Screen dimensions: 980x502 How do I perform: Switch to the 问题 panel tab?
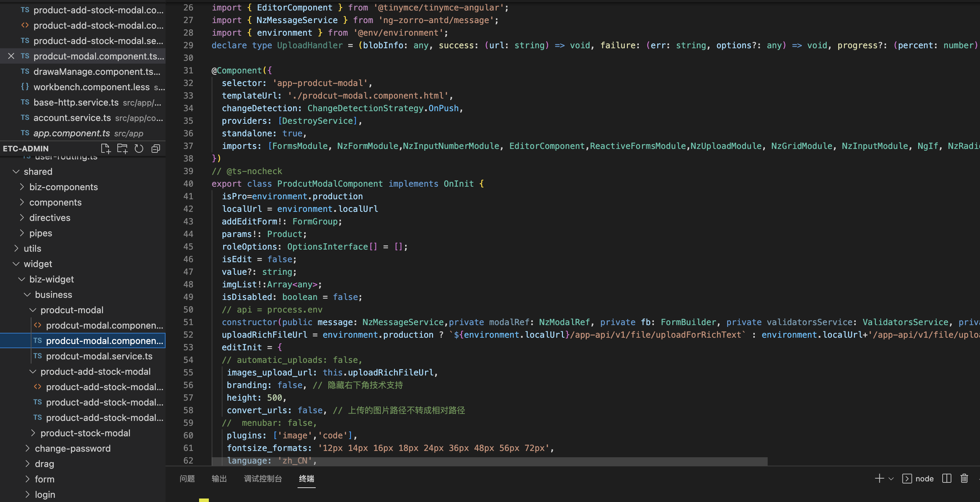(187, 479)
